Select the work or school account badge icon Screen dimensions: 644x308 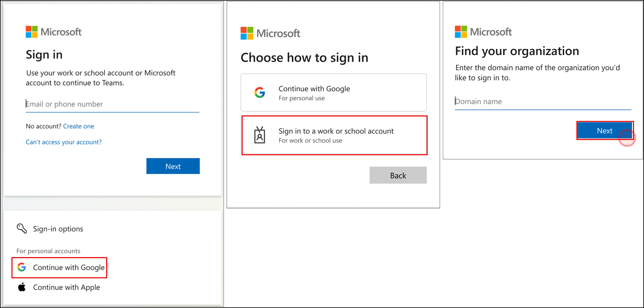260,135
